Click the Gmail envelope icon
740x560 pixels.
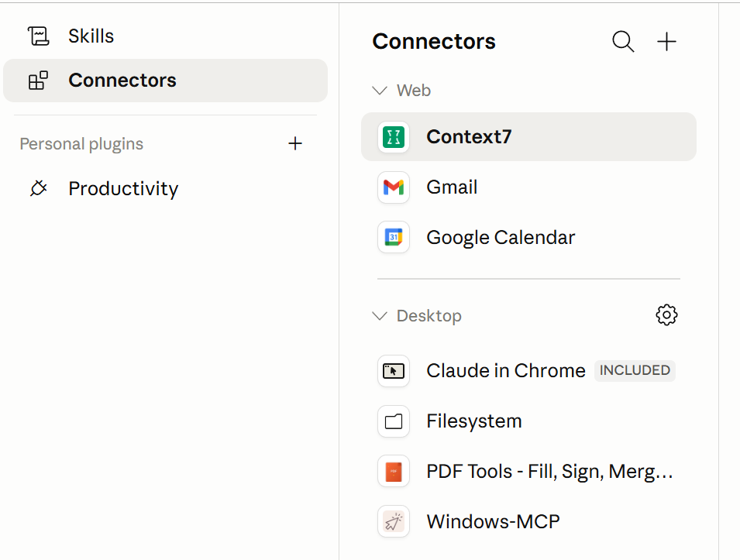pos(394,187)
